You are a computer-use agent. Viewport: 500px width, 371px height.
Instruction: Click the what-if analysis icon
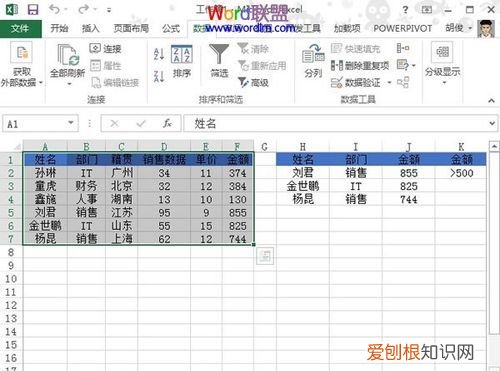[403, 65]
